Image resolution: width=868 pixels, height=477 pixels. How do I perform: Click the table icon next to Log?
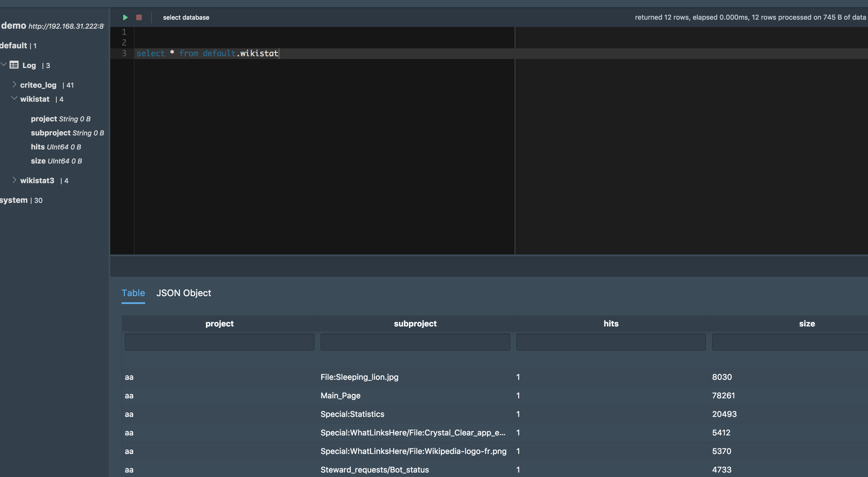pyautogui.click(x=14, y=65)
